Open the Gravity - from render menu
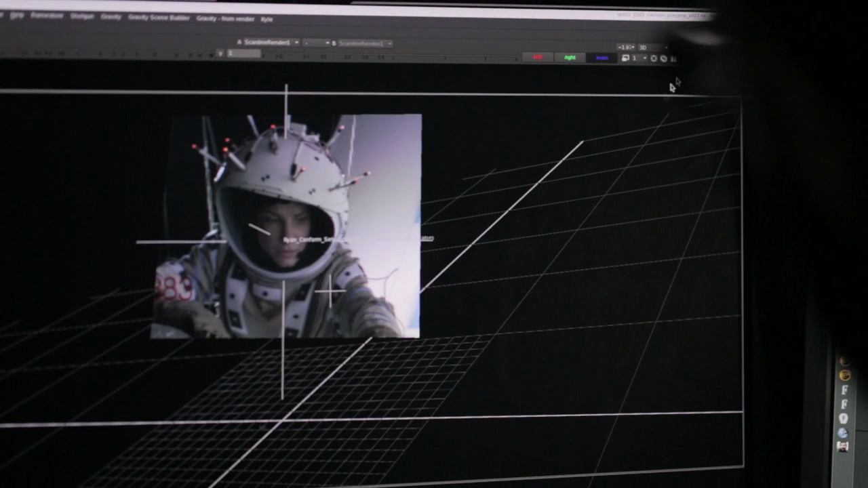 point(225,18)
